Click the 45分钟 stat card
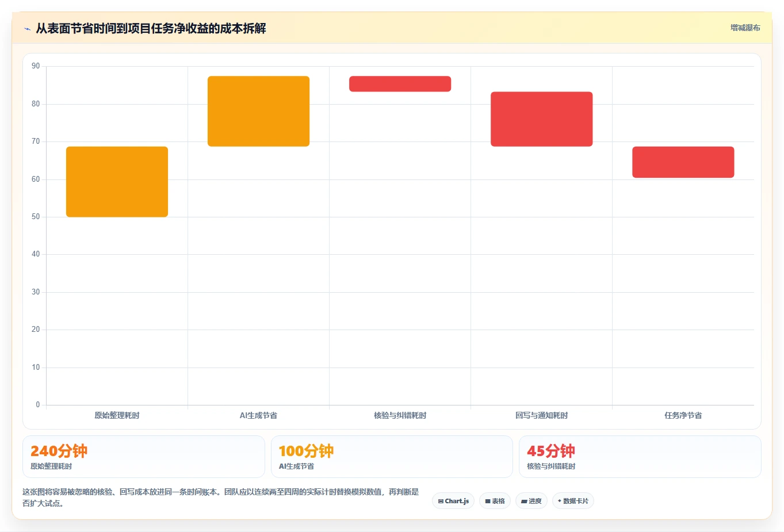The height and width of the screenshot is (532, 784). (640, 457)
